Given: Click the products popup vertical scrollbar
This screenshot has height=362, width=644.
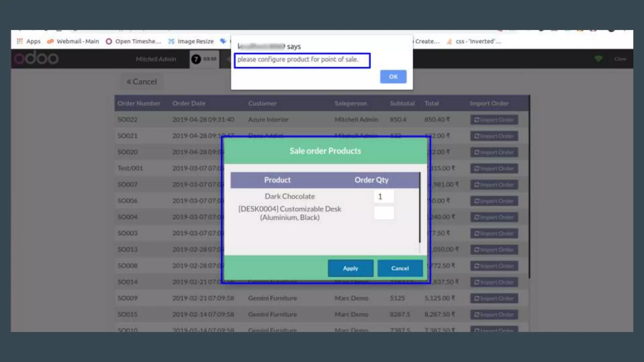Looking at the screenshot, I should 419,207.
